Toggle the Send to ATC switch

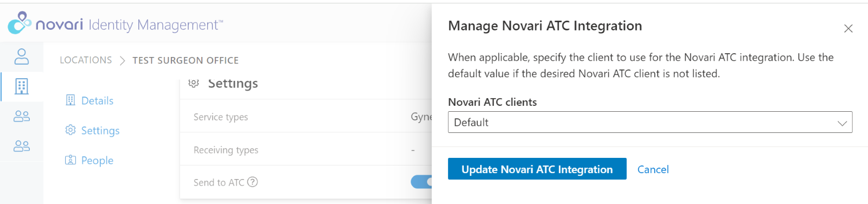click(x=422, y=182)
